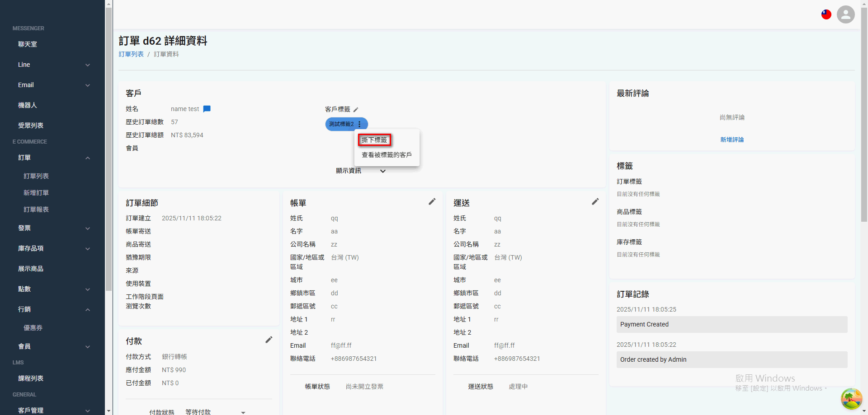Open 機器人 sidebar item
868x415 pixels.
(x=28, y=105)
